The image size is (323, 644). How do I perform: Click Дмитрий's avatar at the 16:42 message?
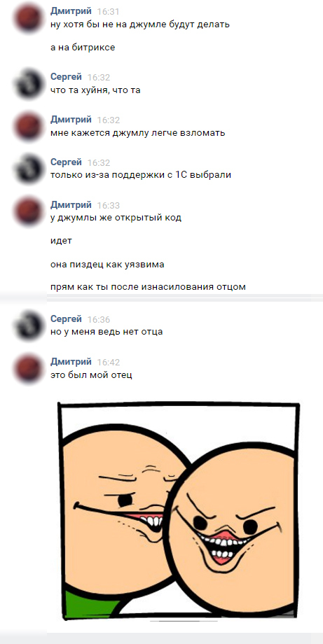(x=27, y=369)
